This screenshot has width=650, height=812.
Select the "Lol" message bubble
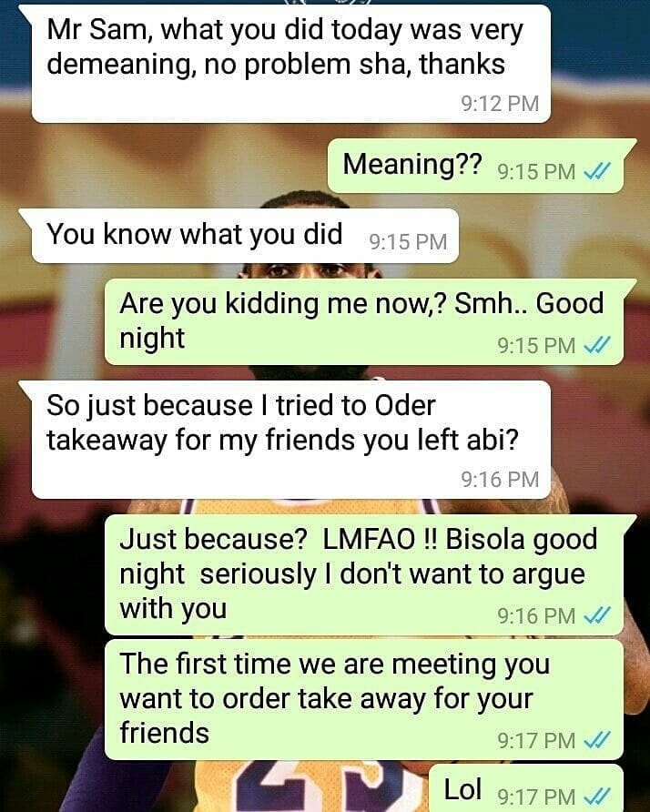525,788
